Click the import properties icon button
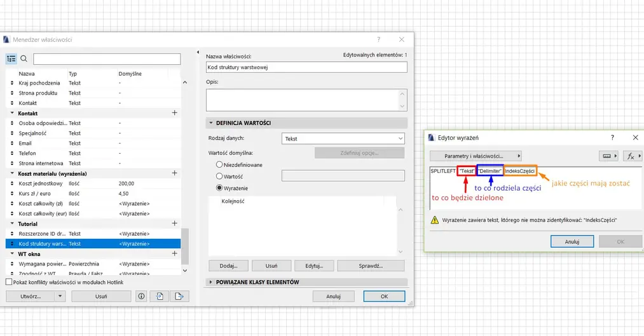Screen dimensions: 644x336 click(160, 296)
